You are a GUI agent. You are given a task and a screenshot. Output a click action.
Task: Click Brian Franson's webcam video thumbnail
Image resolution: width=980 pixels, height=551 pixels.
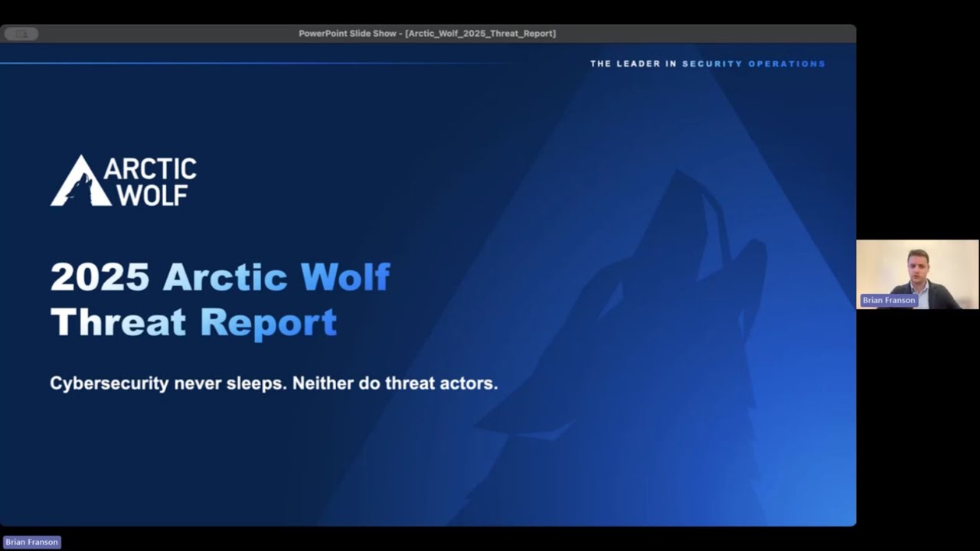[x=917, y=274]
